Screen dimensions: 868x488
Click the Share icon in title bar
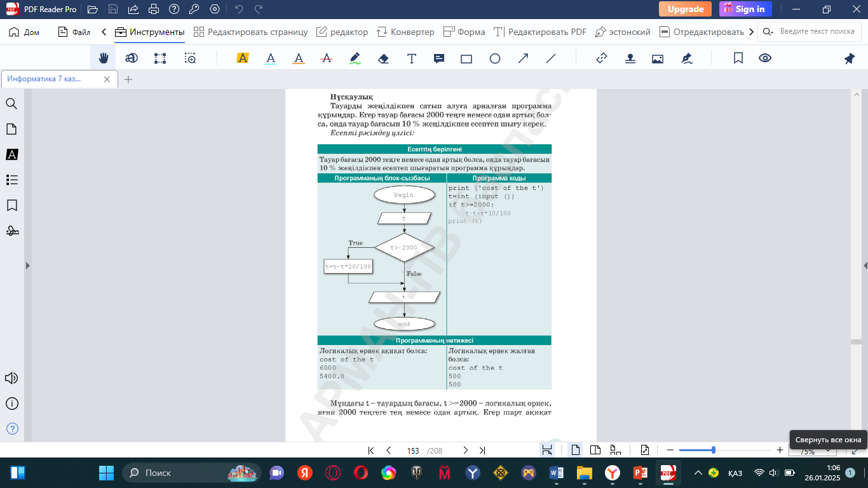(133, 9)
